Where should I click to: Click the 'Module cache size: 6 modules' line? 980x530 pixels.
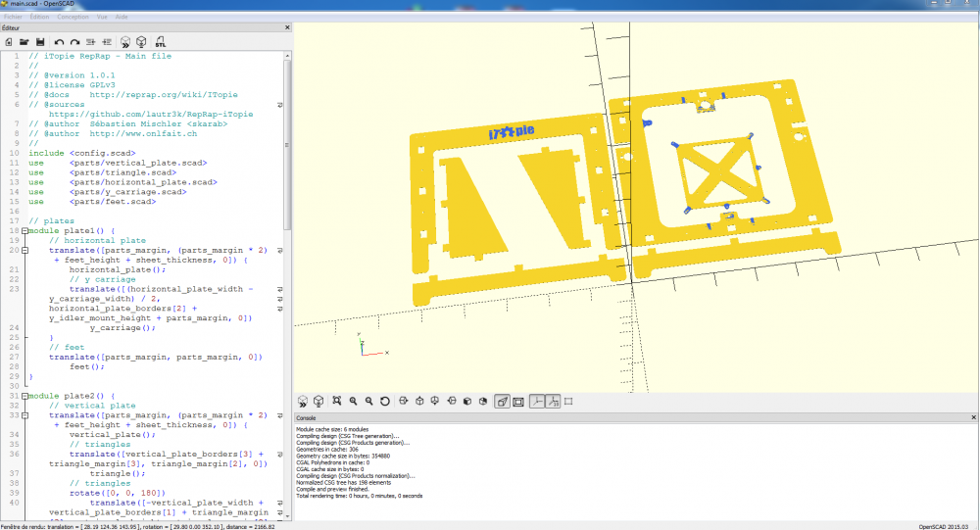[332, 429]
